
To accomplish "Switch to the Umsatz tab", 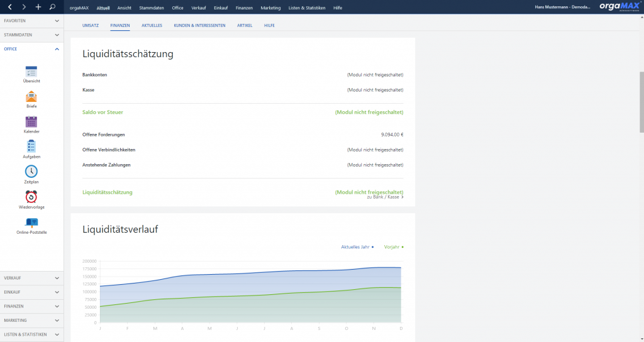I will pos(91,25).
